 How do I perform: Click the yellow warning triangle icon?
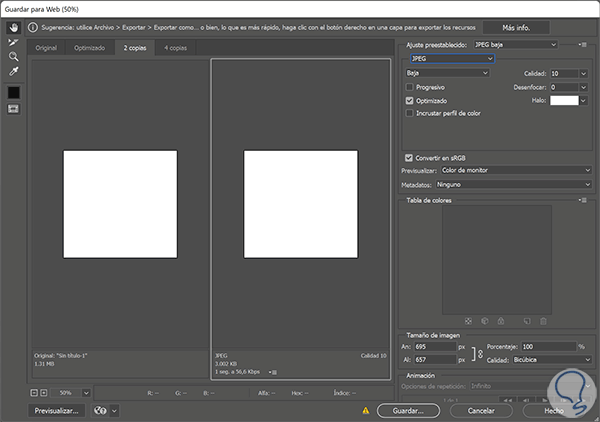point(366,411)
